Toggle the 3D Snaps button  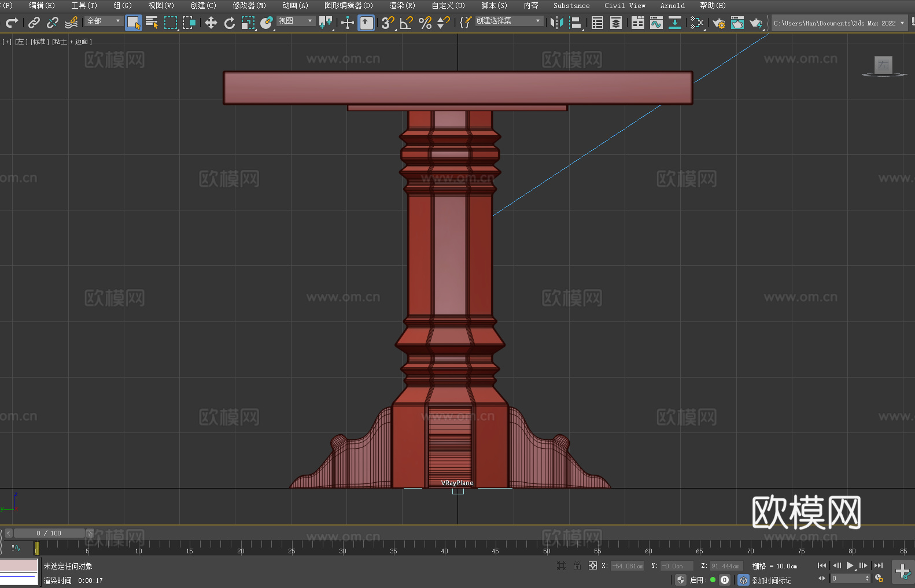tap(388, 23)
